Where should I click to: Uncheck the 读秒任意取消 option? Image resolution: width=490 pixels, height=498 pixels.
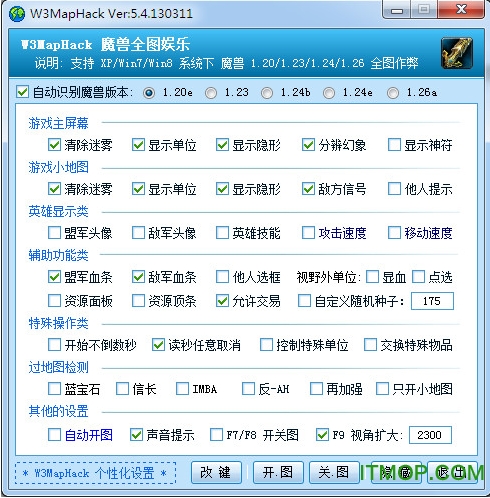[x=158, y=345]
